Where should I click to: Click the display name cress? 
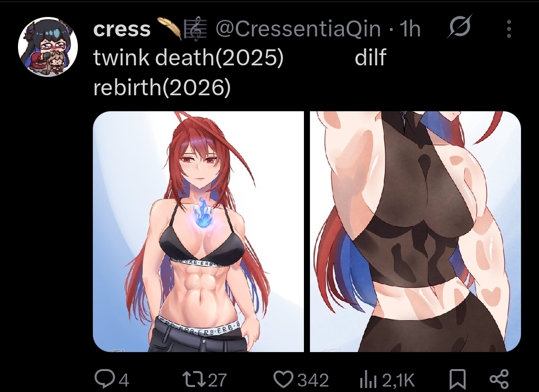(122, 29)
